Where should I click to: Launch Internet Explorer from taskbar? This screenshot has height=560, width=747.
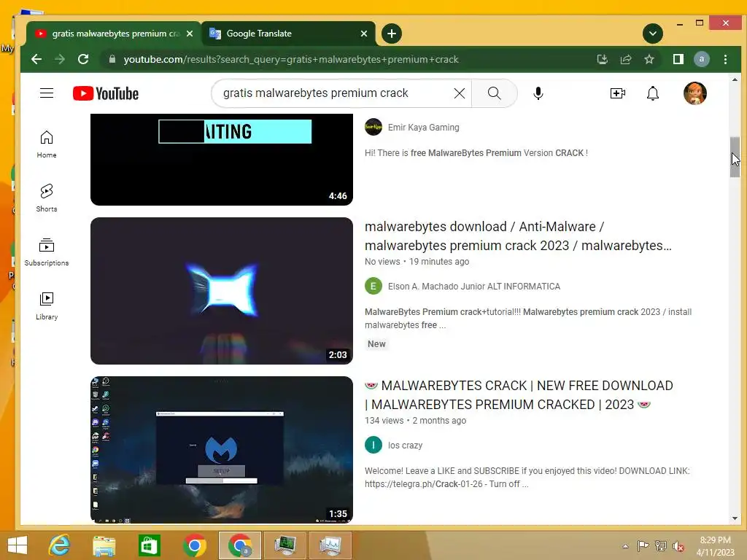point(60,545)
